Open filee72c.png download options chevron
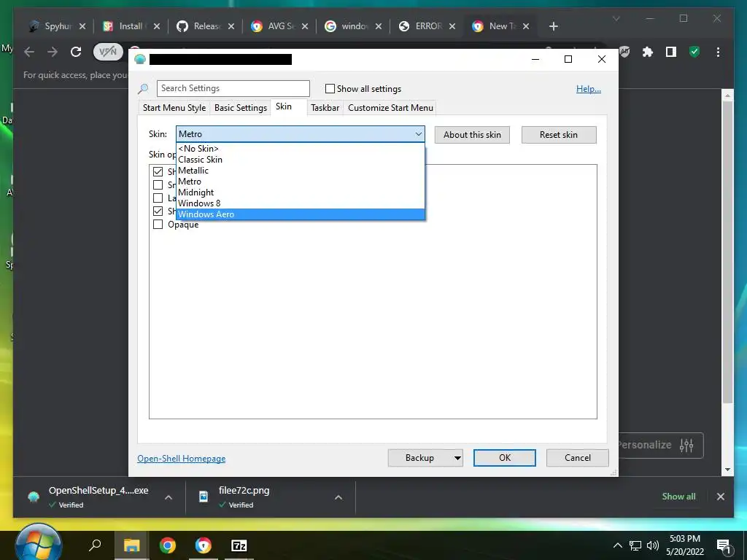 (x=338, y=497)
